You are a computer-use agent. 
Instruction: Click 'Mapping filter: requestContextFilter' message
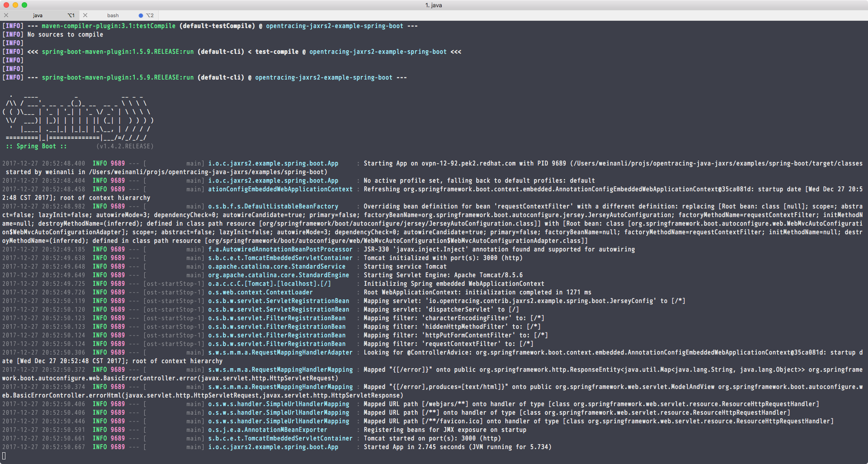click(448, 344)
